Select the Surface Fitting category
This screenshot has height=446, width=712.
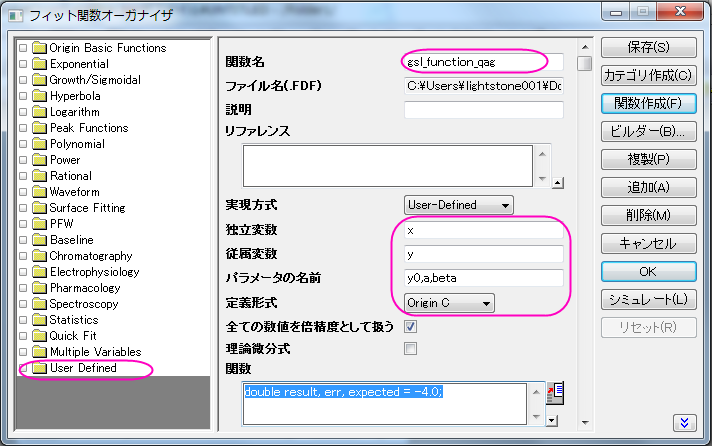pos(87,208)
